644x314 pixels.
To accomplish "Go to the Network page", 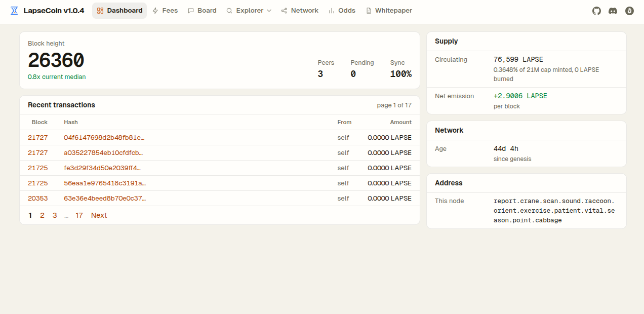I will pyautogui.click(x=300, y=11).
